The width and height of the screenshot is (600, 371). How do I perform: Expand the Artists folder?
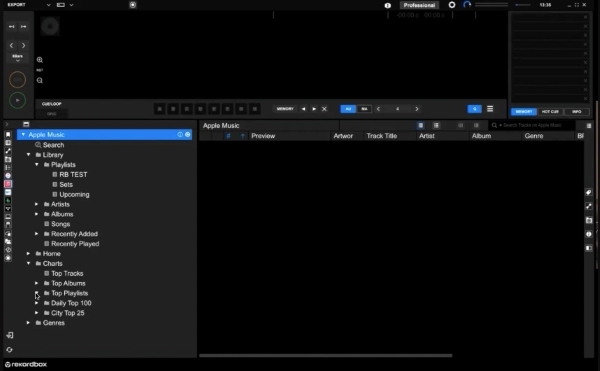coord(37,204)
